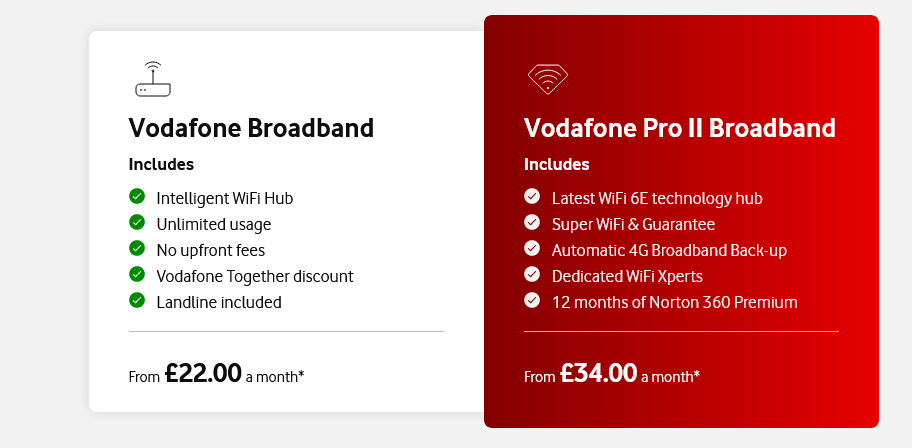This screenshot has width=912, height=448.
Task: Click white checkmark beside Latest WiFi 6E hub
Action: (x=532, y=196)
